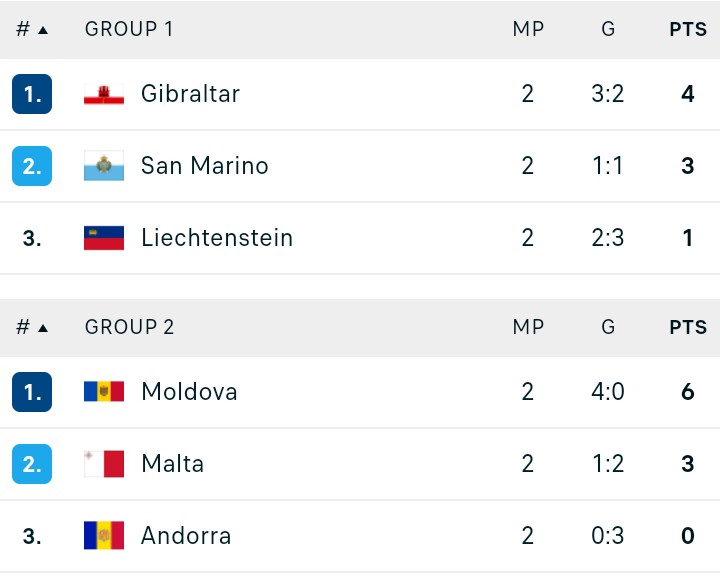The image size is (720, 582).
Task: Click the Liechtenstein flag icon
Action: [104, 238]
